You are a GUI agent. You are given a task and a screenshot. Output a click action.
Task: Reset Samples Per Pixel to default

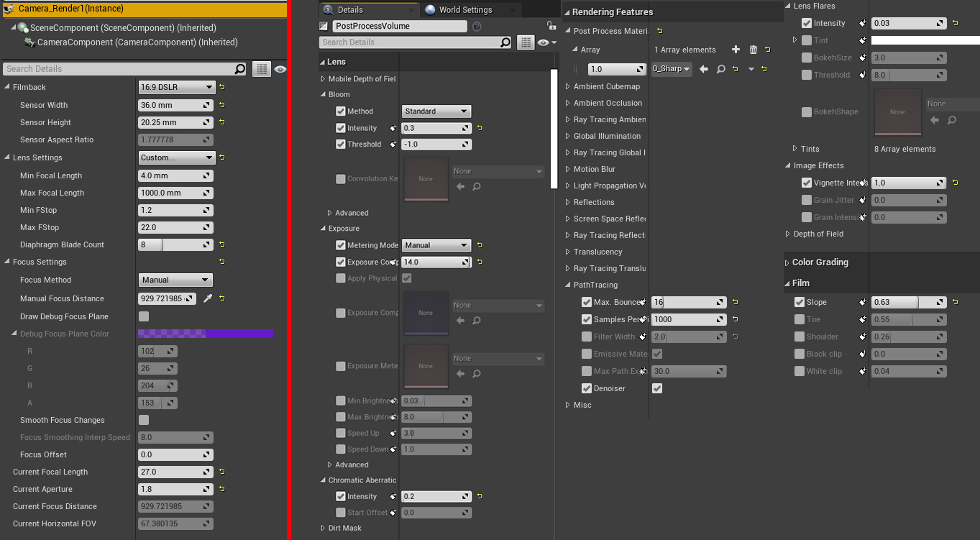[735, 319]
